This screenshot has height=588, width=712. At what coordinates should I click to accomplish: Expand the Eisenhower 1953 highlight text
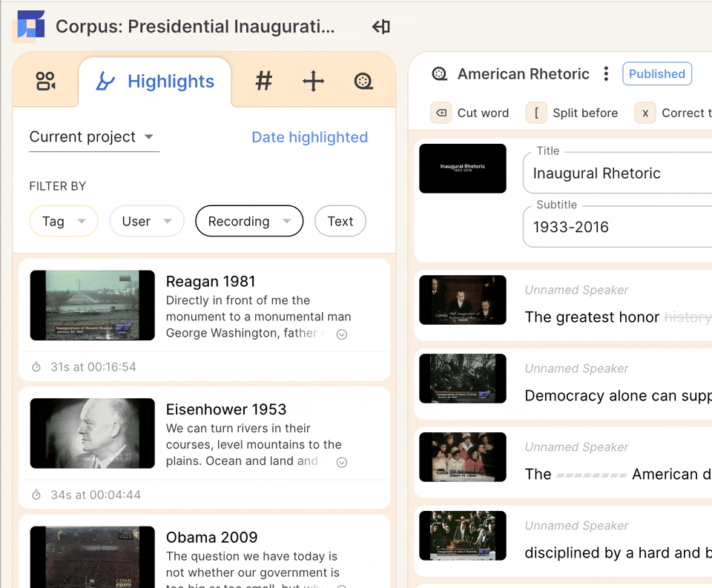pyautogui.click(x=342, y=462)
